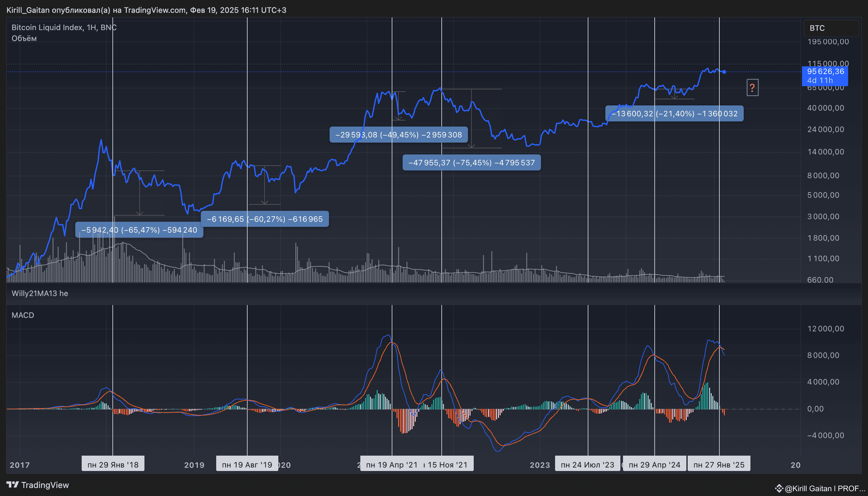Click the −13 600,32 (−21,40%) measurement label
The image size is (868, 496).
674,114
